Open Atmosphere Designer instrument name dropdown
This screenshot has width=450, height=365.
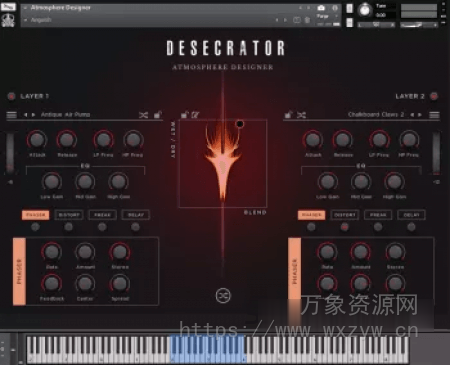coord(26,8)
